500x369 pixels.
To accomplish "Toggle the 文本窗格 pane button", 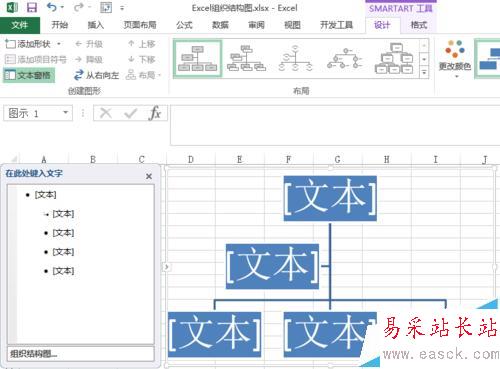I will click(29, 75).
